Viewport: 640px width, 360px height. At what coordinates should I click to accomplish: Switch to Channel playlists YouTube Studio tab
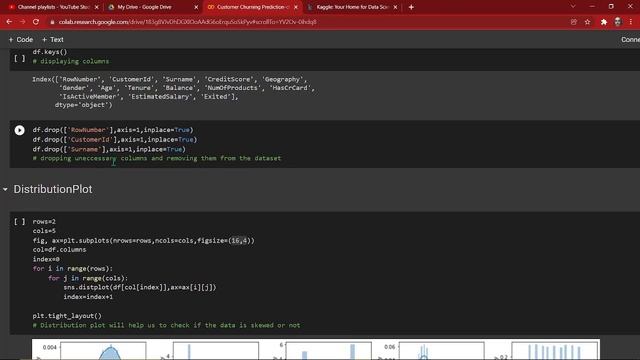[x=53, y=7]
